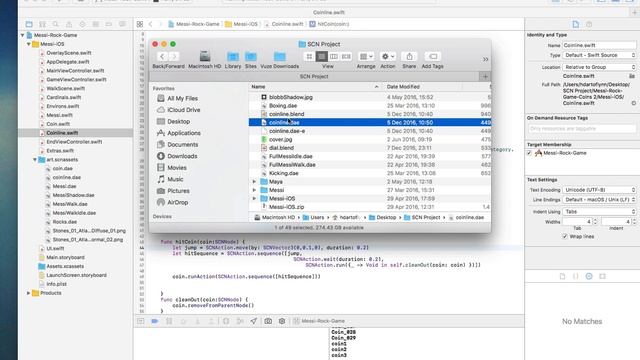Open Vuze Downloads from Finder toolbar
The height and width of the screenshot is (360, 640).
pos(280,60)
